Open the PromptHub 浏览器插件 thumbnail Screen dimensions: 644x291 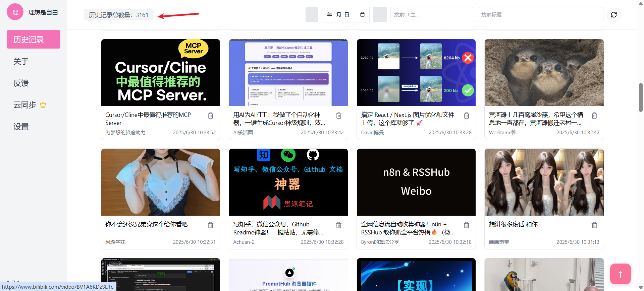[288, 275]
